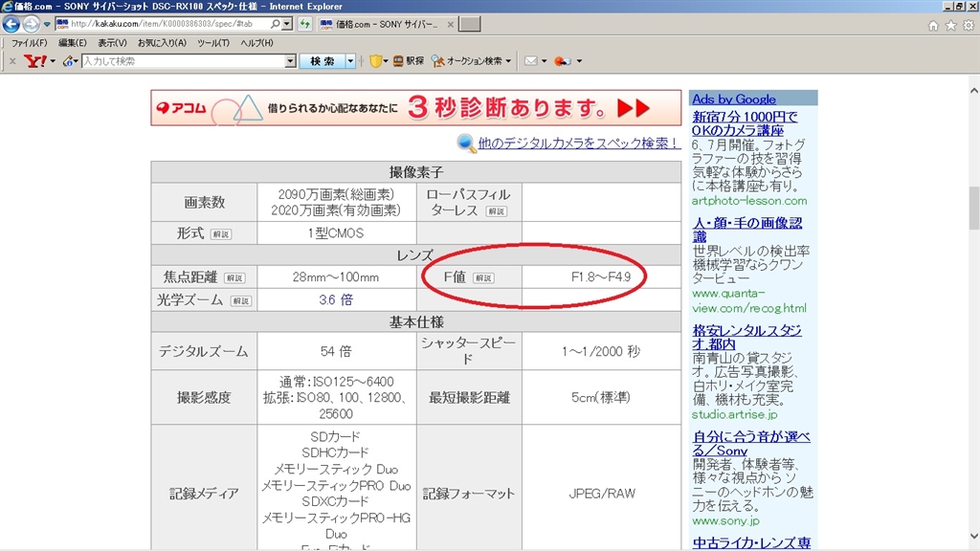Viewport: 980px width, 551px height.
Task: Click the magnifier icon beside スペック検索 link
Action: (466, 143)
